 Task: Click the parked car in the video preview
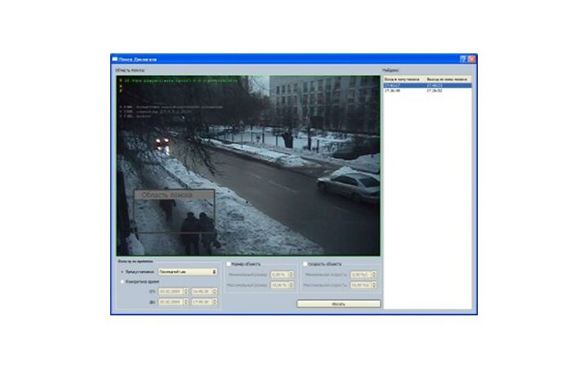pyautogui.click(x=349, y=186)
